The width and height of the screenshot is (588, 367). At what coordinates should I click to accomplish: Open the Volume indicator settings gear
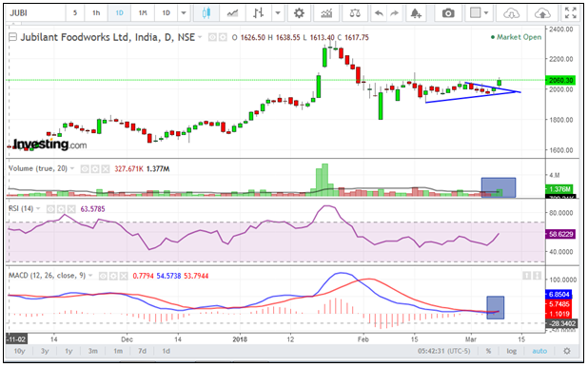click(95, 169)
